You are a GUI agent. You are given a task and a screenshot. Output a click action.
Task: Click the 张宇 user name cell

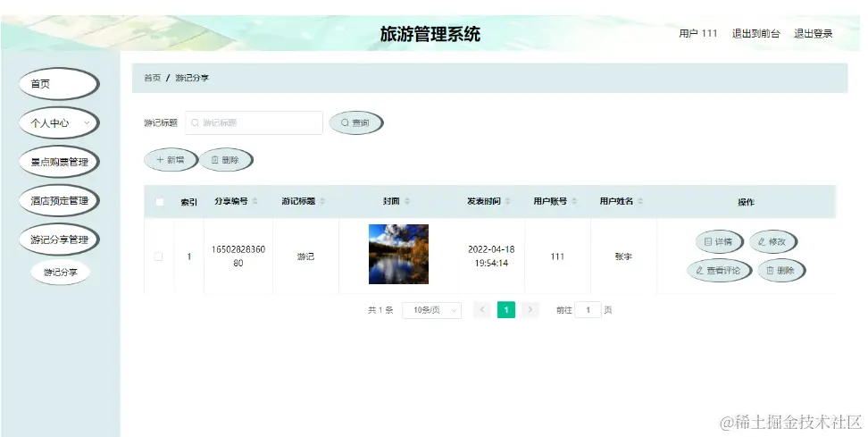tap(623, 256)
